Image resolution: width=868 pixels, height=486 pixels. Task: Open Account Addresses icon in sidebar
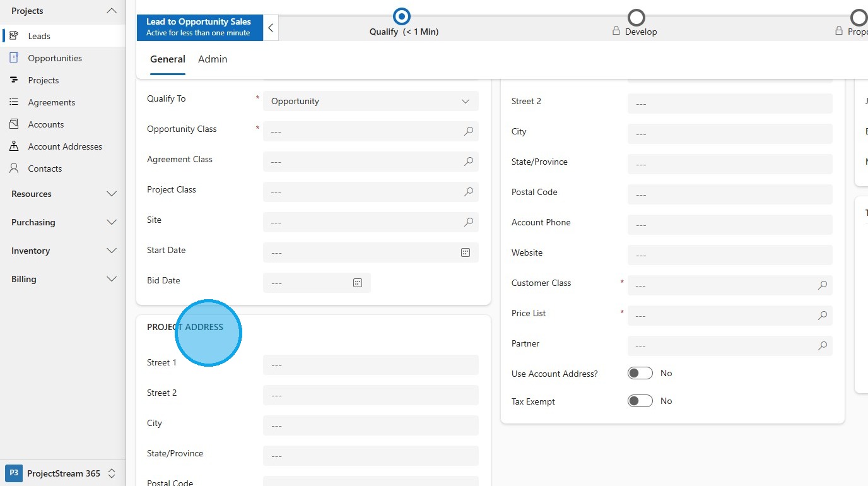click(x=14, y=146)
